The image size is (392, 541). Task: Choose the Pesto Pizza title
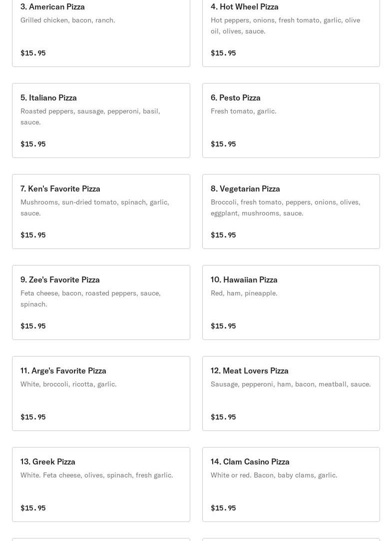tap(235, 97)
